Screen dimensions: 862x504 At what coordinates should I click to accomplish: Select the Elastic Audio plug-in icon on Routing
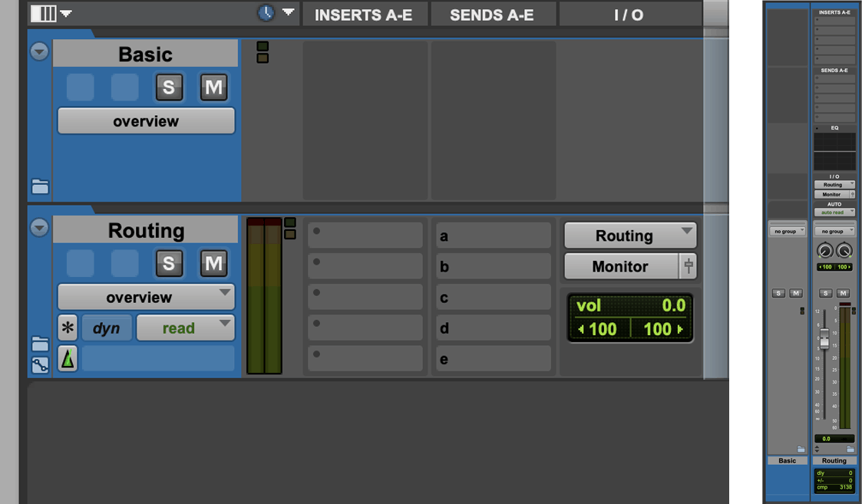[68, 358]
